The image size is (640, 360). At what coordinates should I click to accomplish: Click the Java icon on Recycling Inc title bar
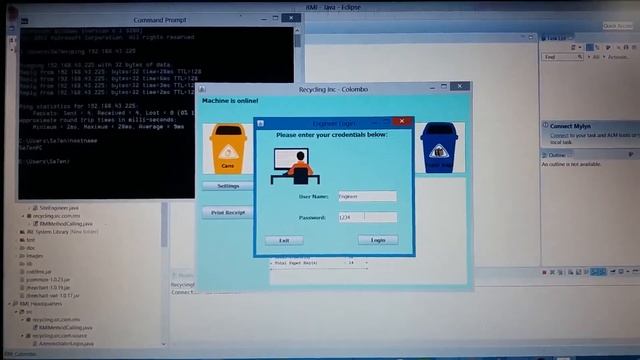coord(202,89)
